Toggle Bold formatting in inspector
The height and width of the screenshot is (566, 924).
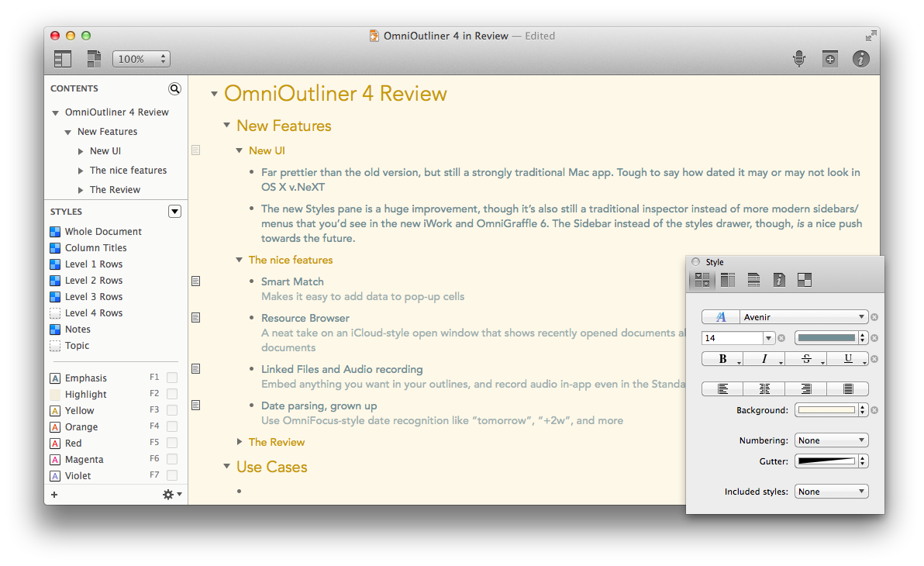tap(722, 359)
